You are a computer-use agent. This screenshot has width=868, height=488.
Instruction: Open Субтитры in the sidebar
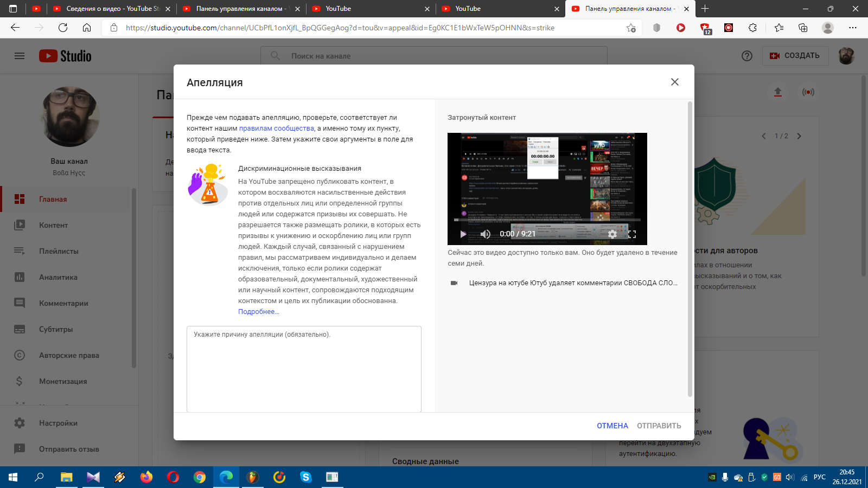coord(65,329)
